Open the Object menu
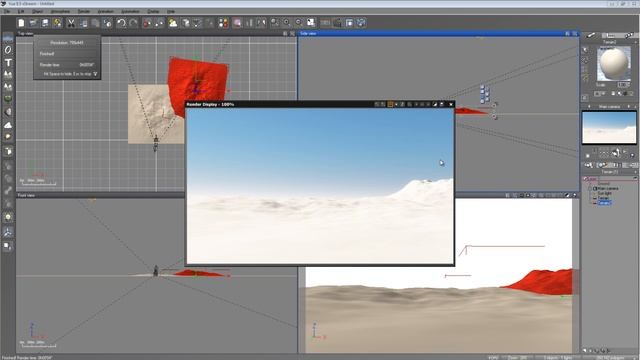640x360 pixels. click(x=37, y=11)
